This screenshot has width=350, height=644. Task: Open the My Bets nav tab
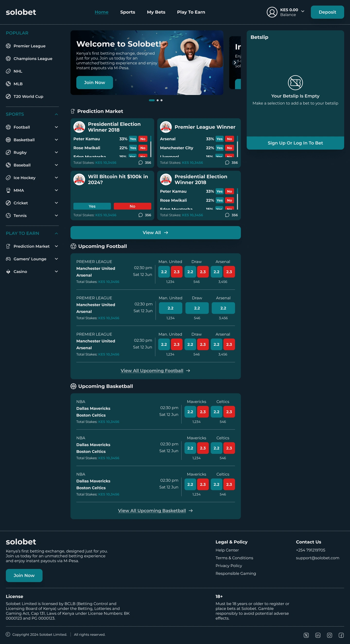(x=156, y=12)
